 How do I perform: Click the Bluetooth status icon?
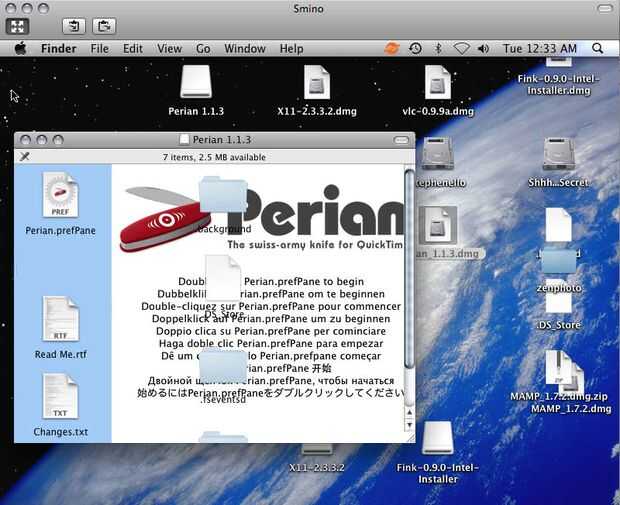point(438,49)
